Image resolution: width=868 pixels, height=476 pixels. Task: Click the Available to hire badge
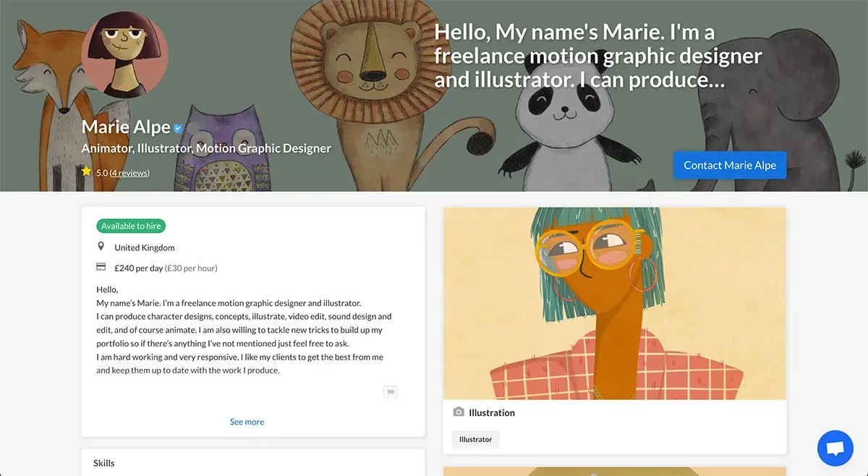click(x=131, y=225)
